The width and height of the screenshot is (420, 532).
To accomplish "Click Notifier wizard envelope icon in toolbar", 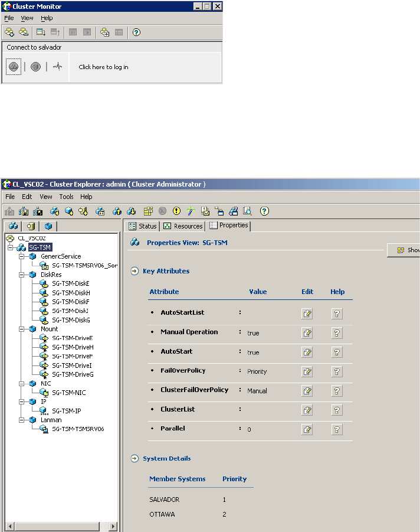I will (x=205, y=211).
